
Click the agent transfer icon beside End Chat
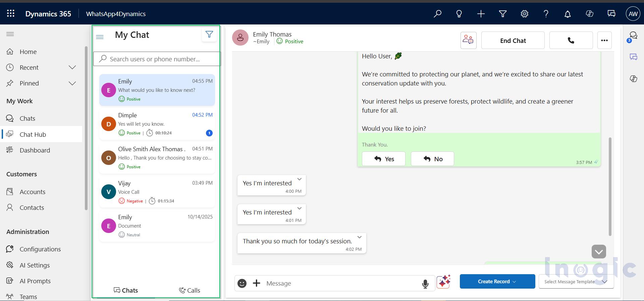point(468,40)
